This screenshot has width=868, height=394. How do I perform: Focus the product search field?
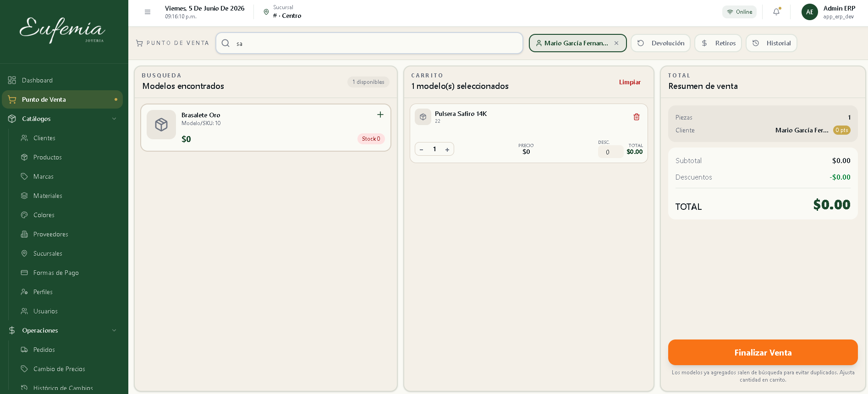coord(369,43)
